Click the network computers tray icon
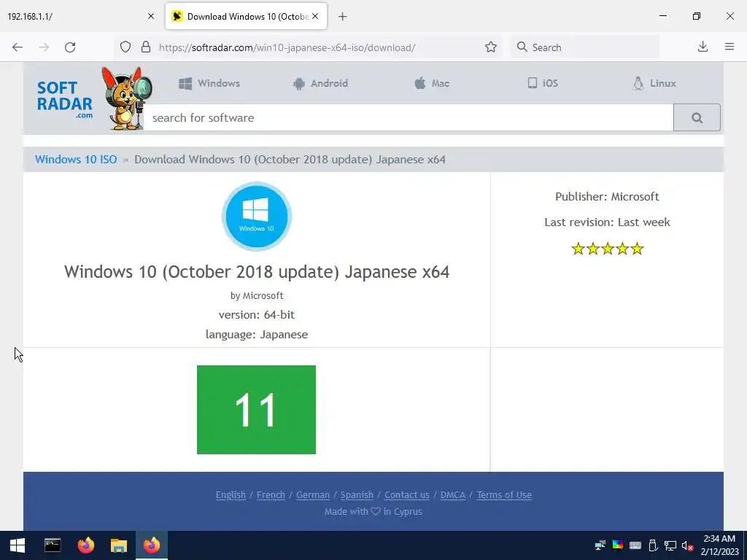 [x=600, y=545]
